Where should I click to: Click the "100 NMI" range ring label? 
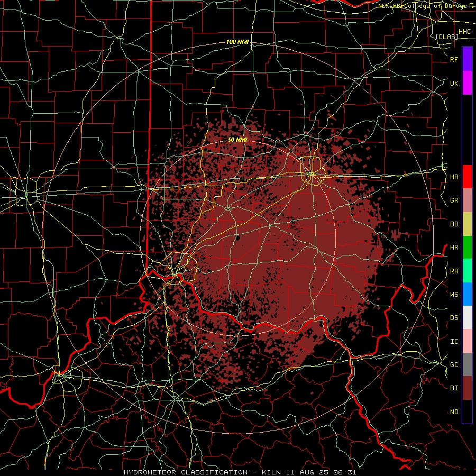pos(237,42)
